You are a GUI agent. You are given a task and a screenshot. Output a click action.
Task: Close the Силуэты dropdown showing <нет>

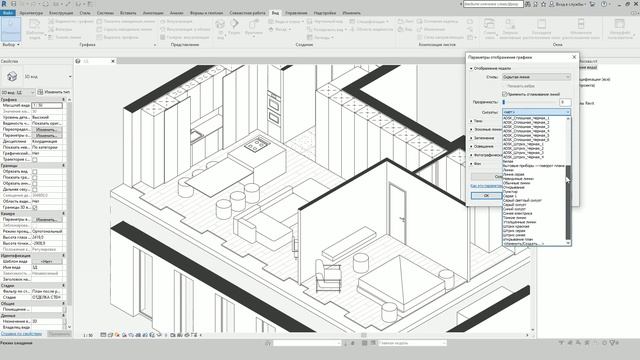coord(536,112)
